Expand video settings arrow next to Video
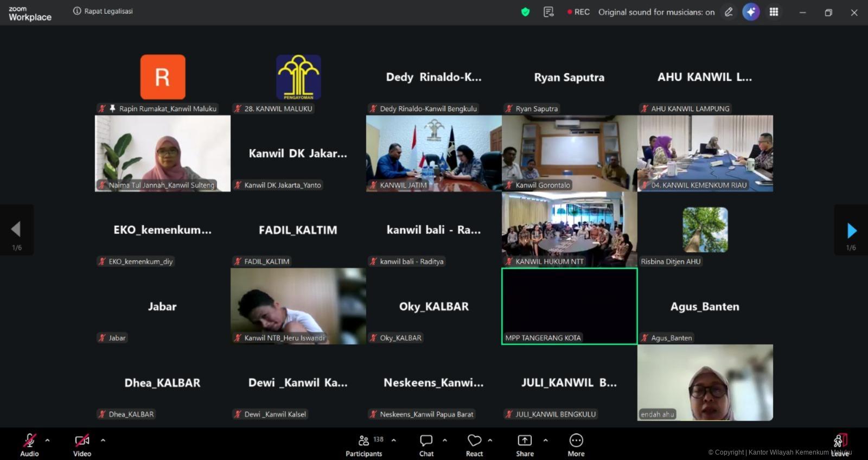Screen dimensions: 868x460 click(x=103, y=440)
